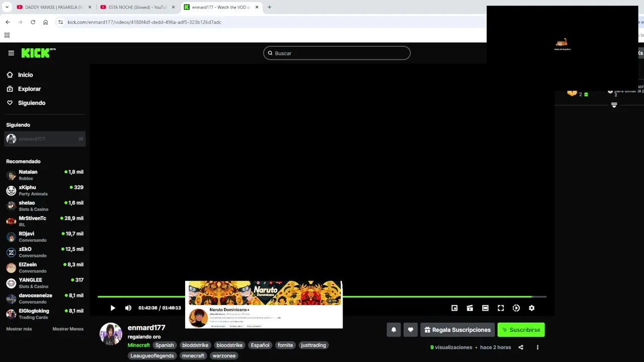Open recommended channel xKiphu
644x362 pixels.
(45, 191)
